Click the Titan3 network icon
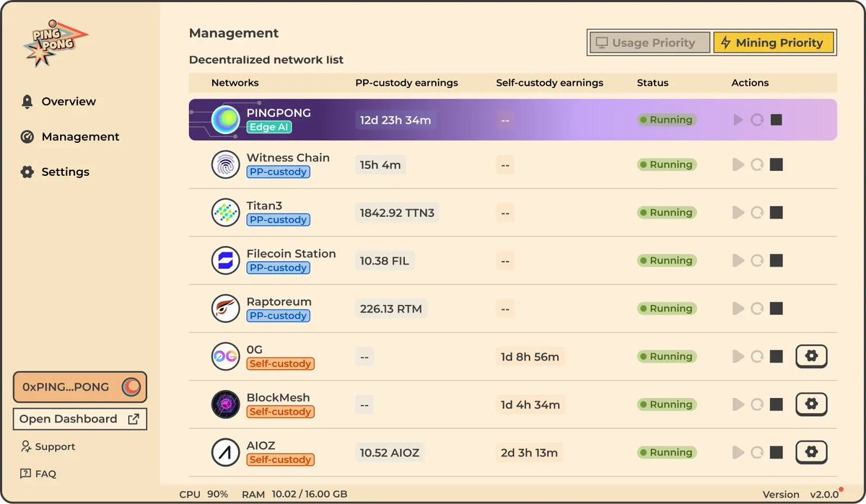Viewport: 866px width, 504px height. 226,213
